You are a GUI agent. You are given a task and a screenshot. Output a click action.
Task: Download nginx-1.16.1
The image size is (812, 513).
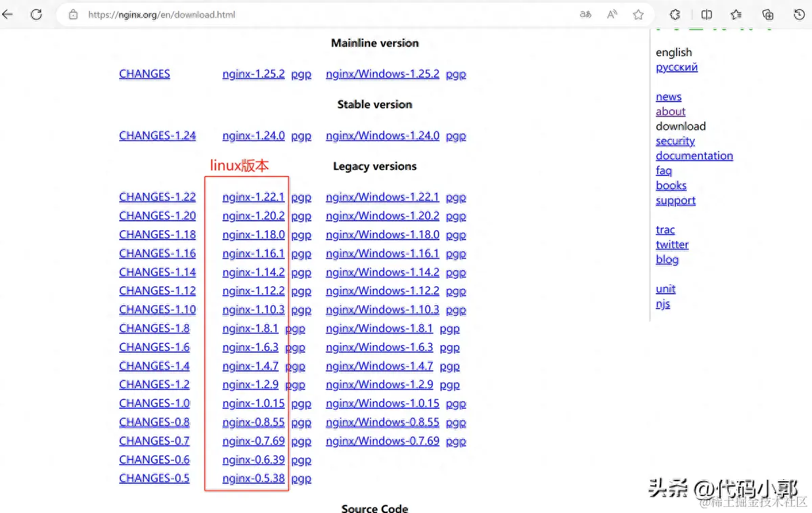[x=254, y=254]
